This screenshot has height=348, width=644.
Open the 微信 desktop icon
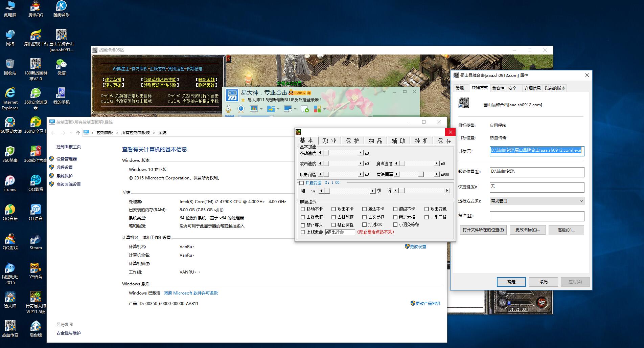click(61, 67)
